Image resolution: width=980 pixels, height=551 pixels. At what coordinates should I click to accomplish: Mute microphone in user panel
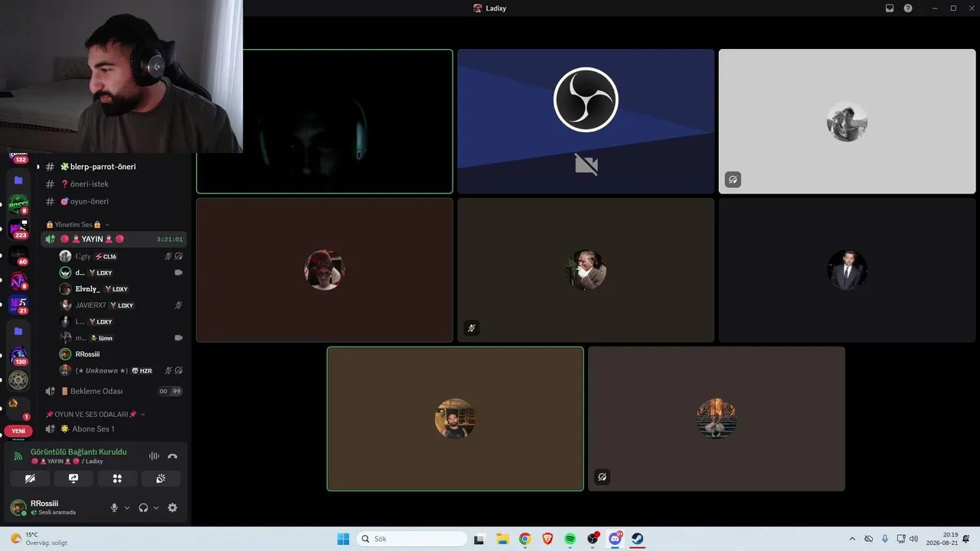point(114,507)
